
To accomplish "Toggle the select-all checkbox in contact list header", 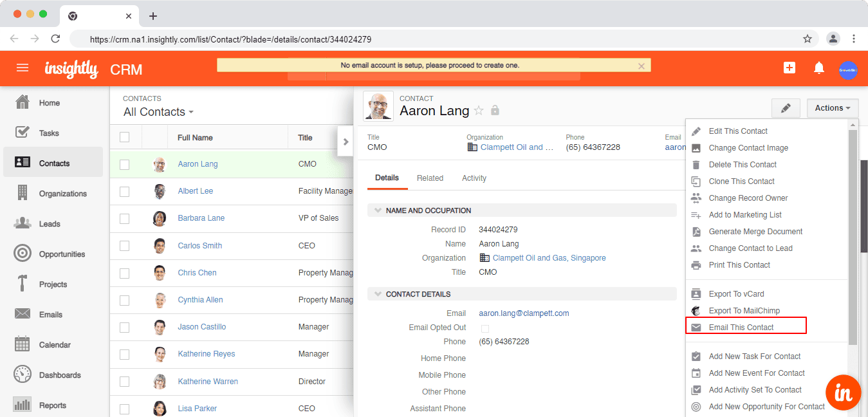I will click(126, 136).
